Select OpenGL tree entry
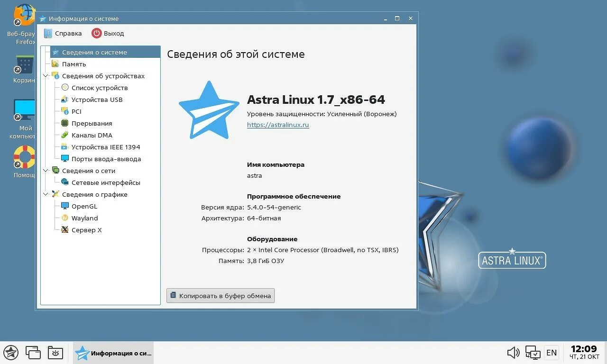This screenshot has width=607, height=364. point(84,206)
